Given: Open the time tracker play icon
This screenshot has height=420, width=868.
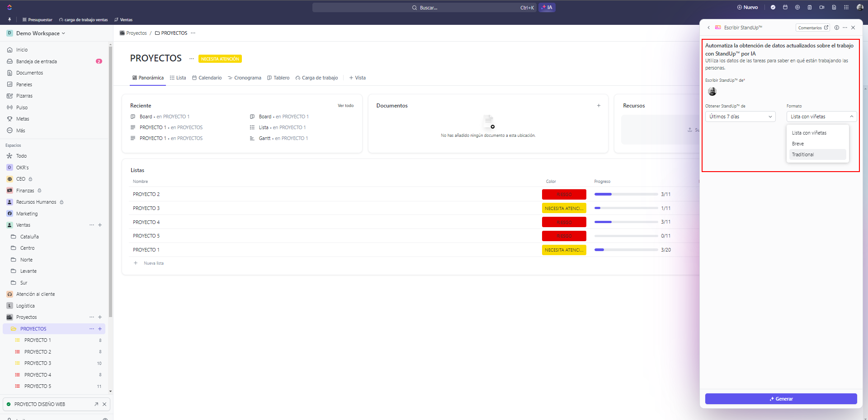Looking at the screenshot, I should tap(797, 7).
